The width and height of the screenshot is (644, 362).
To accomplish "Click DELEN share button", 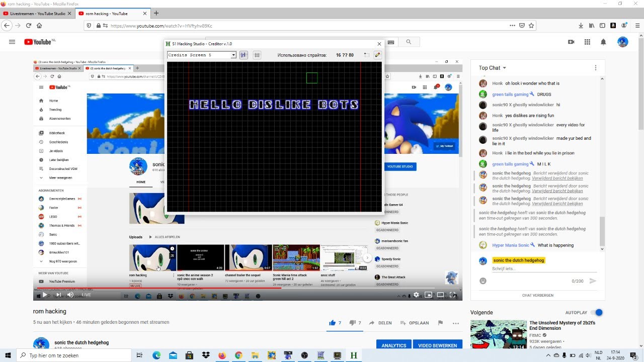I will click(x=380, y=323).
